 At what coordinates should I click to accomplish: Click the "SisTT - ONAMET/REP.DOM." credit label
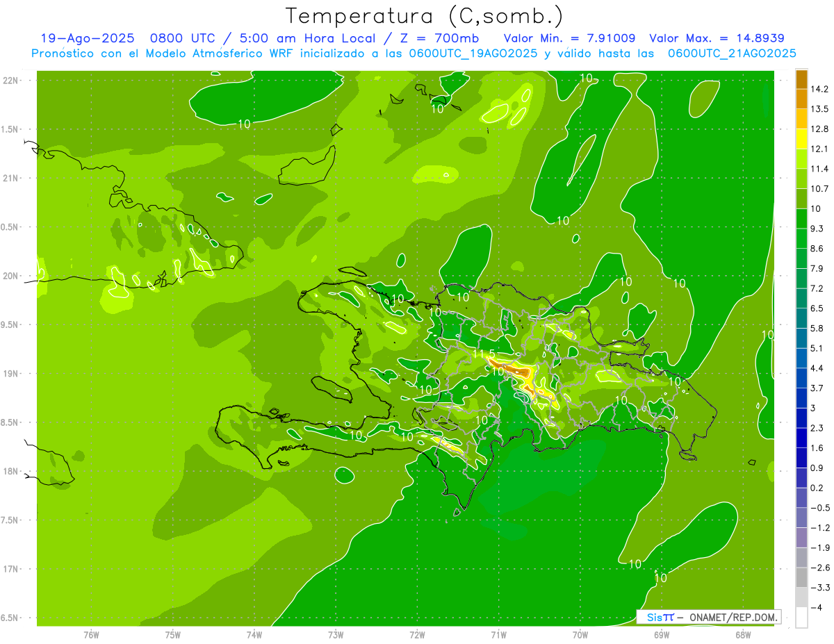708,617
